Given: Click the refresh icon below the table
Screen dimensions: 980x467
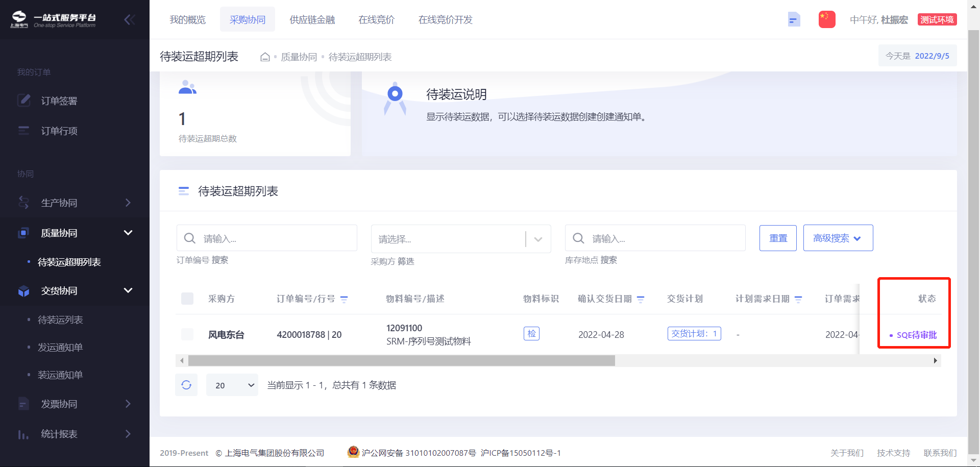Looking at the screenshot, I should pos(186,385).
